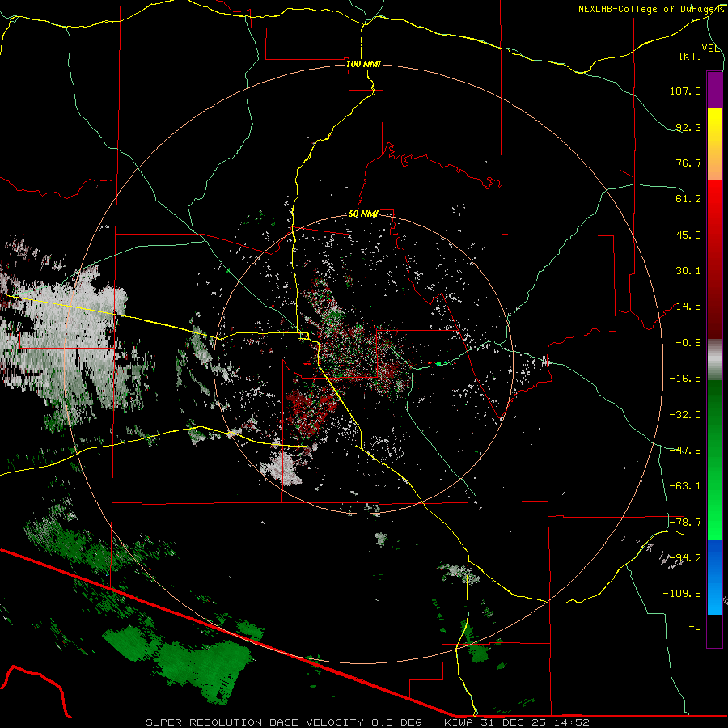
Task: Select the 76.7 scale value
Action: pyautogui.click(x=688, y=163)
